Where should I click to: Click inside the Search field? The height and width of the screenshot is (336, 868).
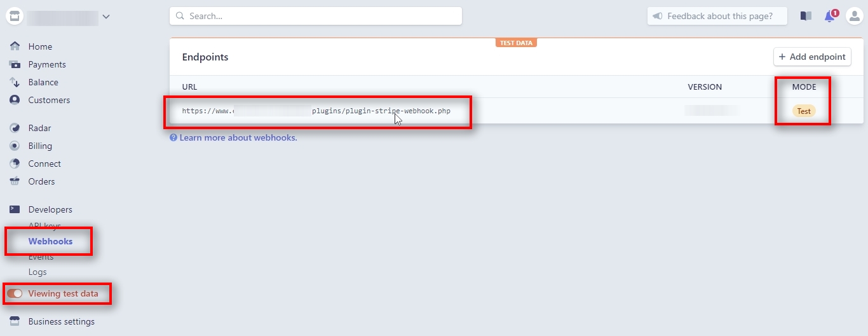coord(316,16)
